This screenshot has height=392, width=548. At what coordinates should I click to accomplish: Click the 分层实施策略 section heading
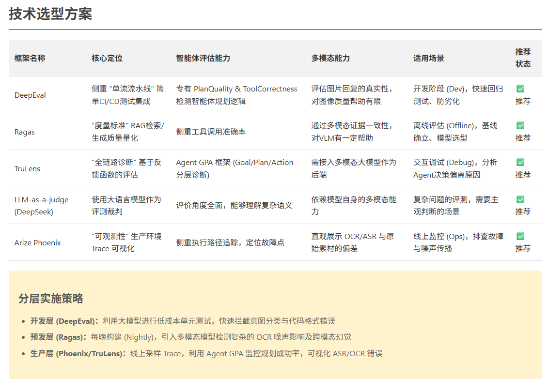click(51, 299)
